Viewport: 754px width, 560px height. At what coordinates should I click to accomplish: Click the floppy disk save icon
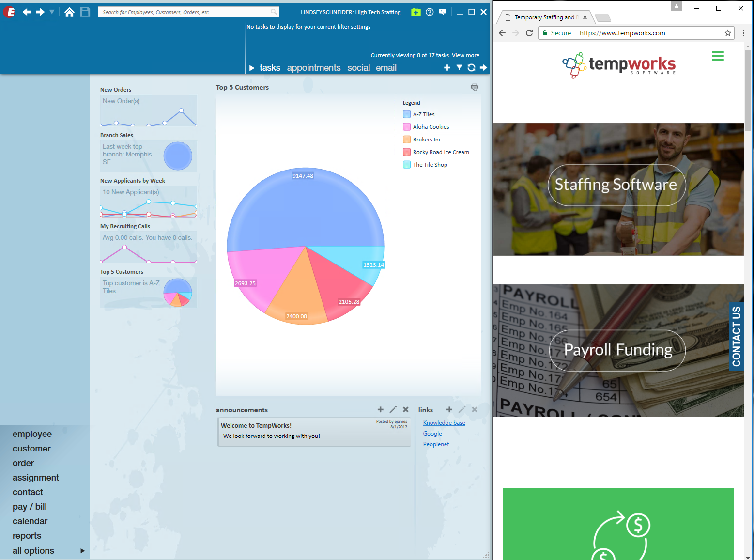(x=85, y=12)
